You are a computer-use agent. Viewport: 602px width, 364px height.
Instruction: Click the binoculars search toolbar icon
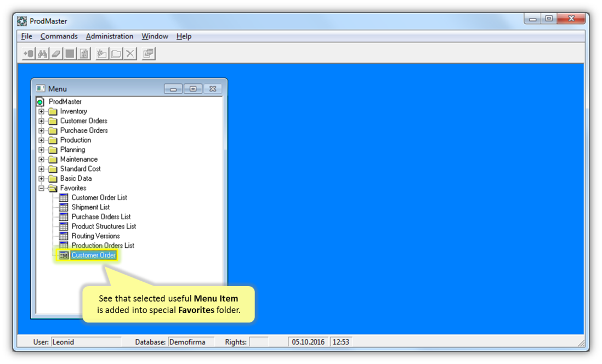[x=42, y=54]
